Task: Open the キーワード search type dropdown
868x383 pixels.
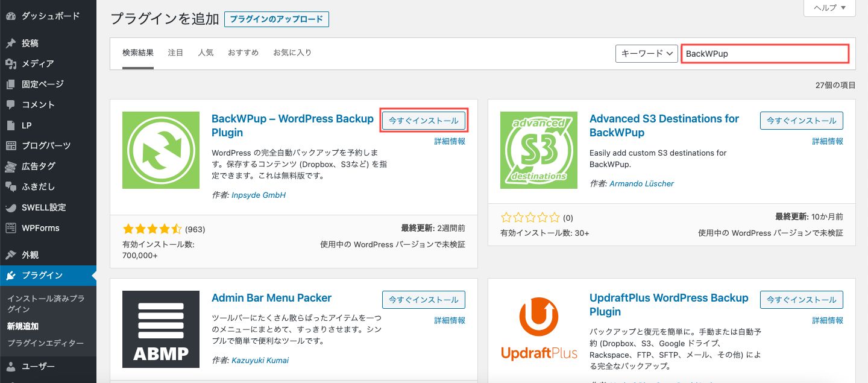Action: (x=647, y=54)
